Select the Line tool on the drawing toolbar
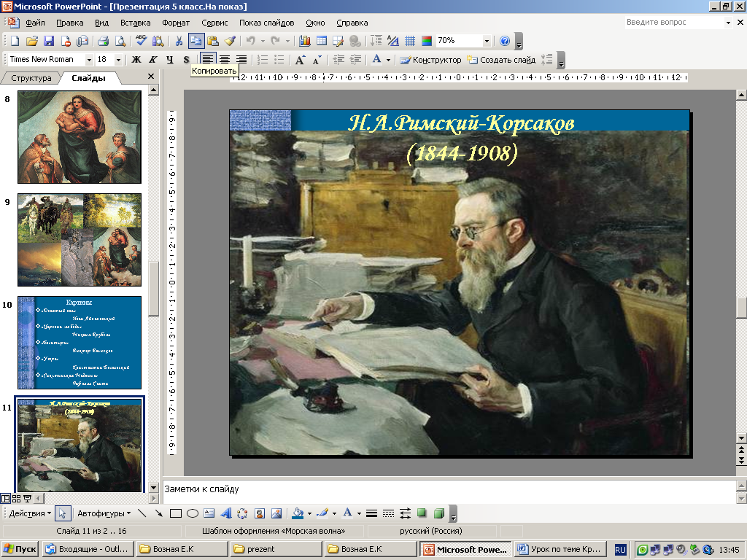The image size is (747, 560). [x=142, y=513]
